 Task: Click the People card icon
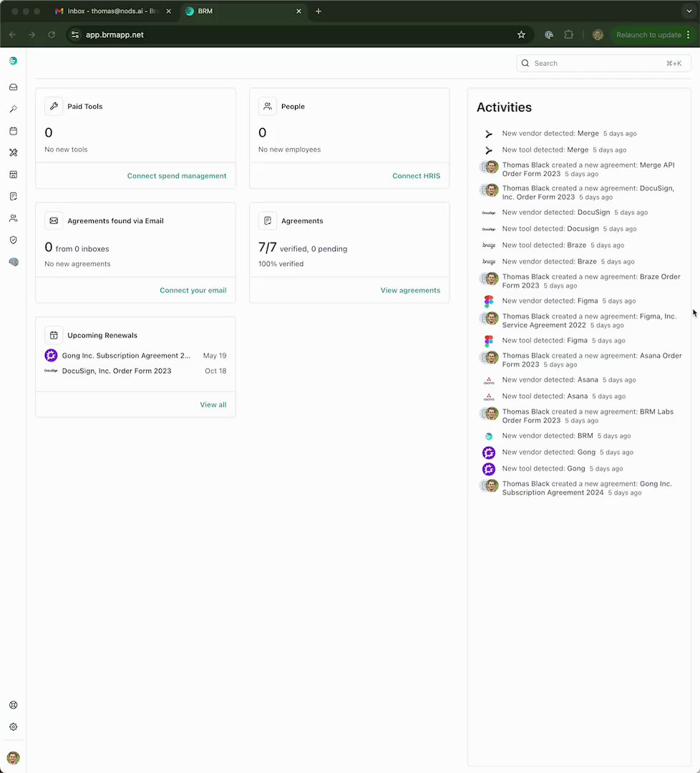[x=268, y=106]
